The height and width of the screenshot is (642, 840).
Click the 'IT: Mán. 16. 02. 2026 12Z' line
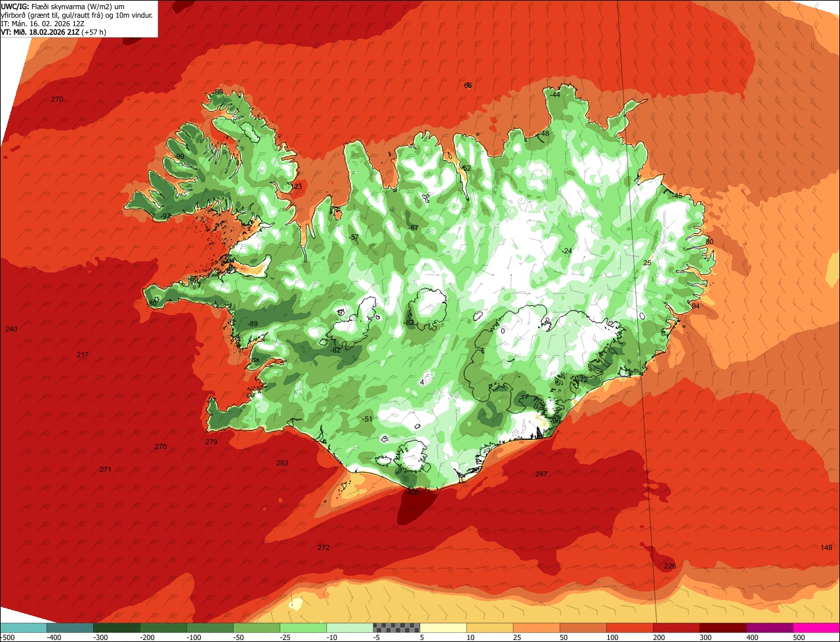click(x=43, y=24)
